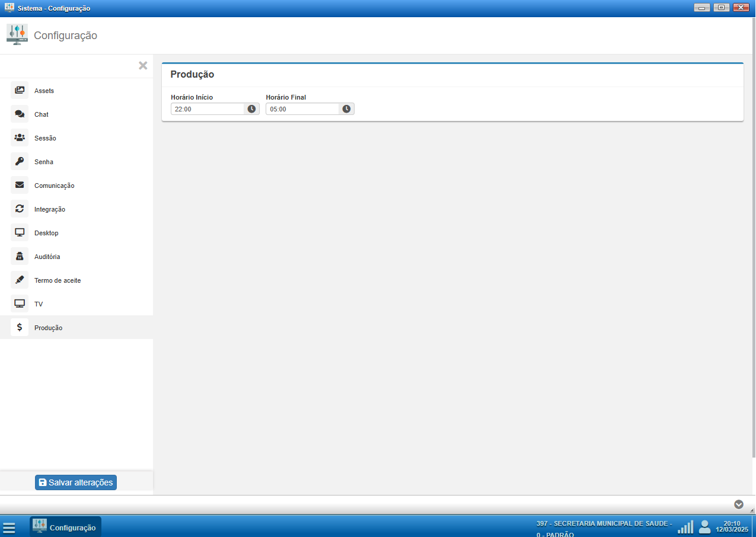Open Comunicação envelope icon
The image size is (756, 537).
tap(20, 186)
